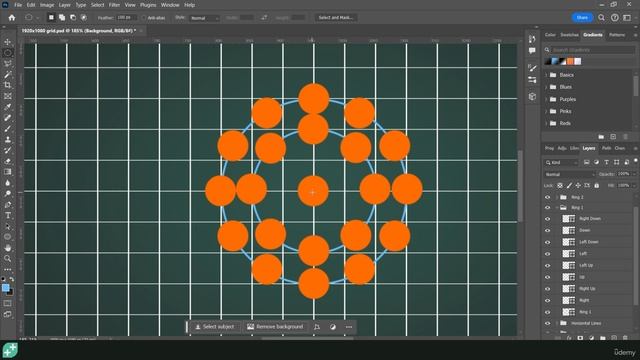Open the 3D panel cube icon

coord(532,97)
